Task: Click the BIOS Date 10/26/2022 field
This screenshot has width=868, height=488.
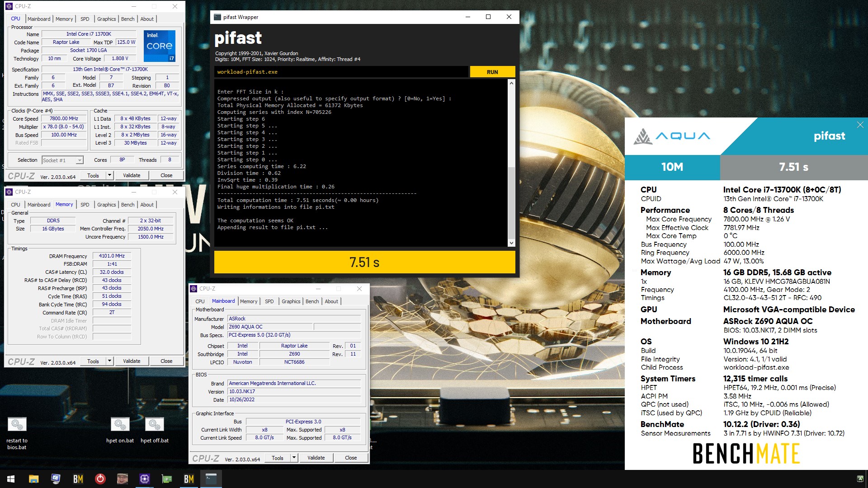Action: coord(294,399)
